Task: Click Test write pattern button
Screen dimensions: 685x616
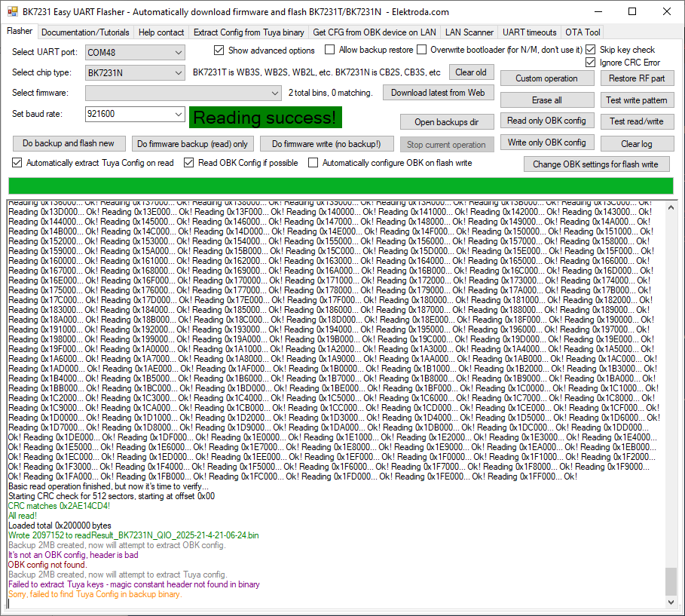Action: [x=637, y=100]
